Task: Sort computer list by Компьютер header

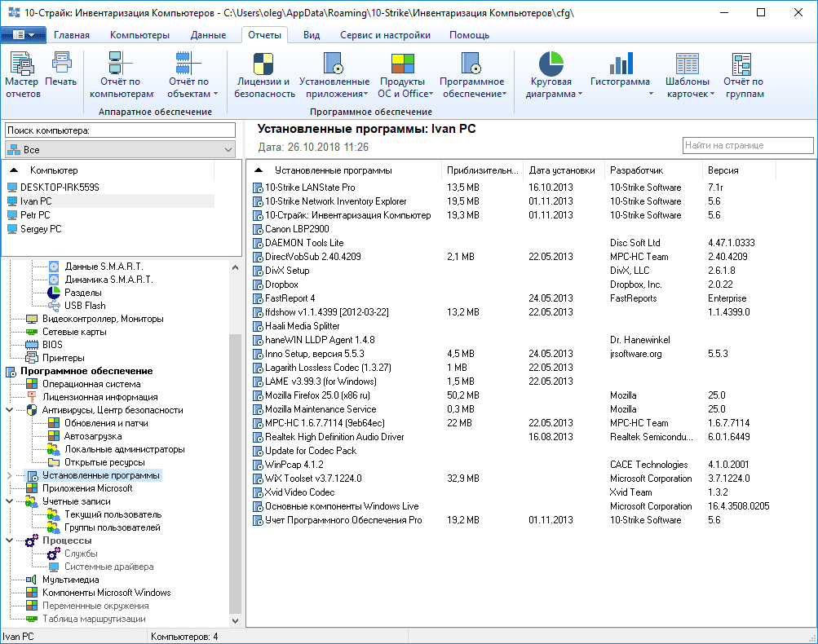Action: coord(108,170)
